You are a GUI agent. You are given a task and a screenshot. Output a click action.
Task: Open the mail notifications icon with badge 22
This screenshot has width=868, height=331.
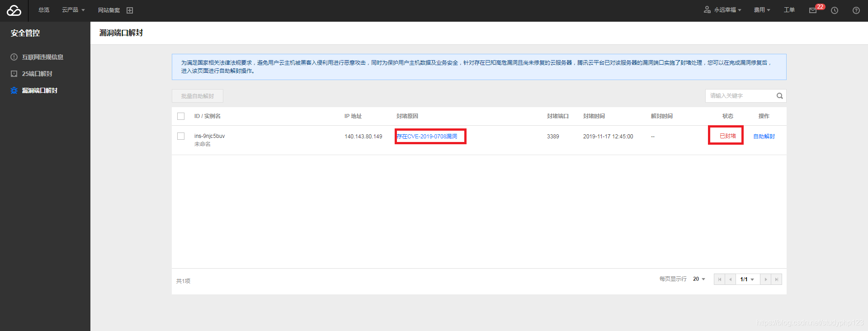point(813,10)
